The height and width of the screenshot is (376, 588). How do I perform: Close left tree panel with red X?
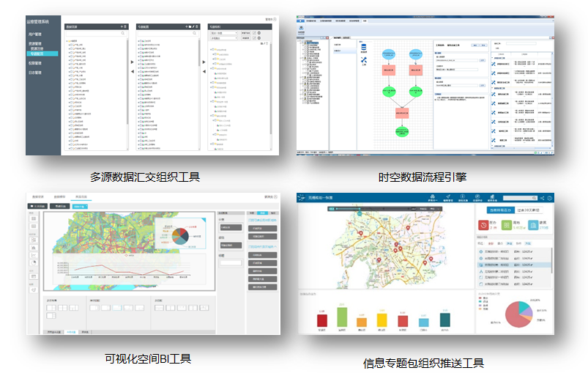click(x=327, y=38)
